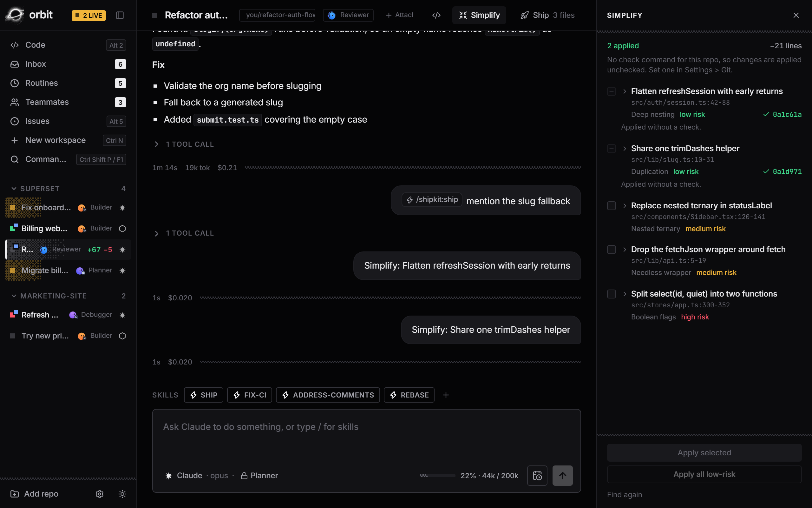Click the Add repo folder icon
This screenshot has width=812, height=508.
coord(14,494)
